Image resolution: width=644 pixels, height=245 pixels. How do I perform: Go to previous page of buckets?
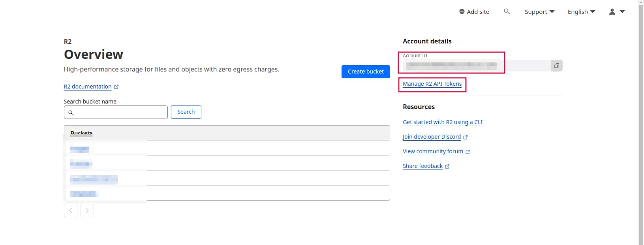coord(71,211)
